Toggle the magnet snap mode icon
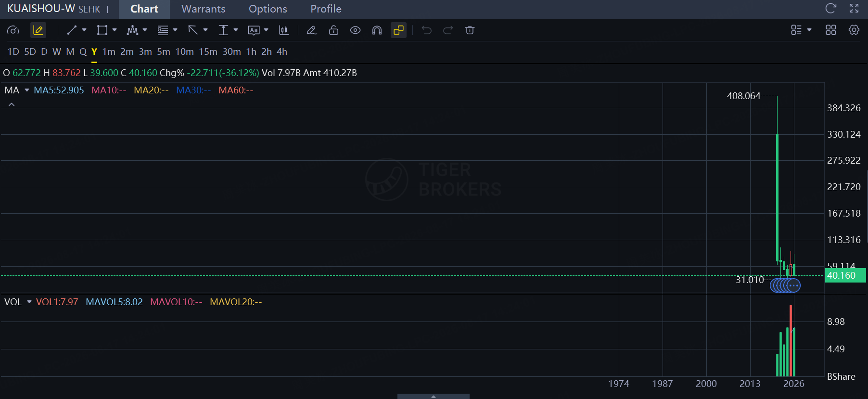868x399 pixels. (x=377, y=30)
